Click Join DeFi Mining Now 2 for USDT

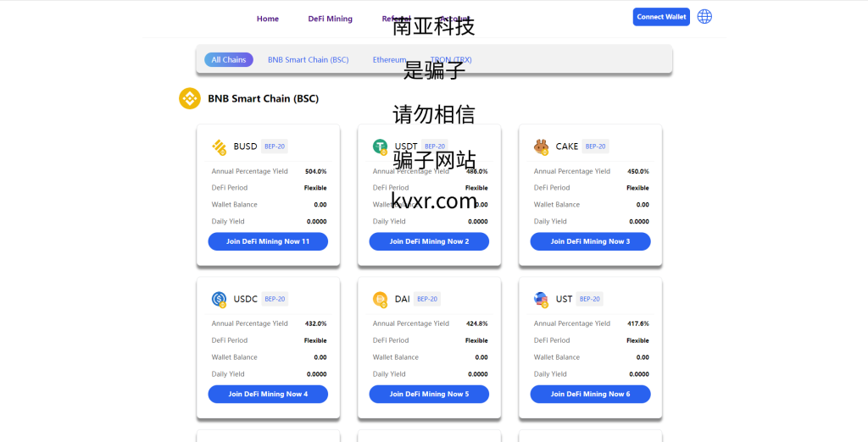point(429,241)
